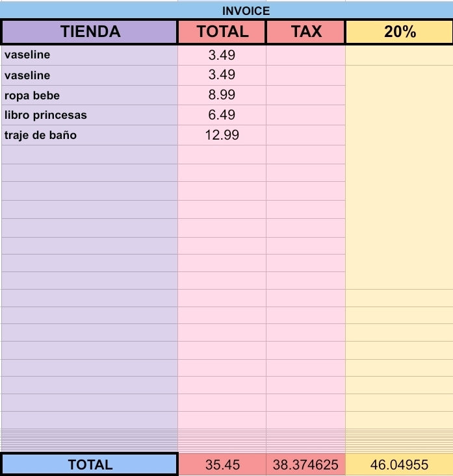Select the 12.99 price cell

pos(222,135)
